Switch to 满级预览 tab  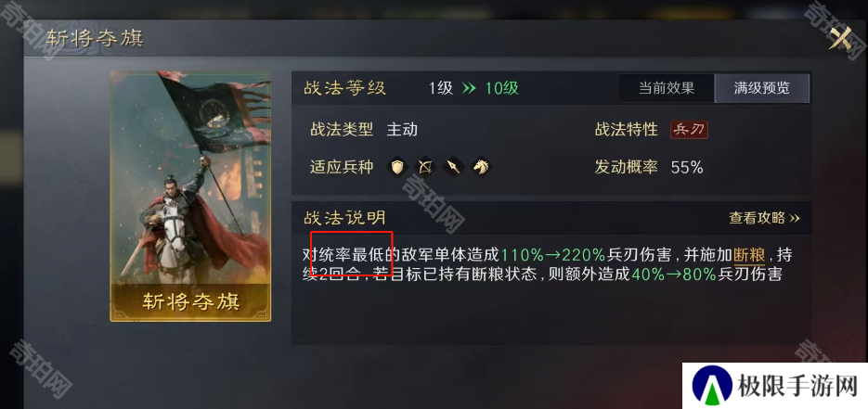click(x=762, y=88)
